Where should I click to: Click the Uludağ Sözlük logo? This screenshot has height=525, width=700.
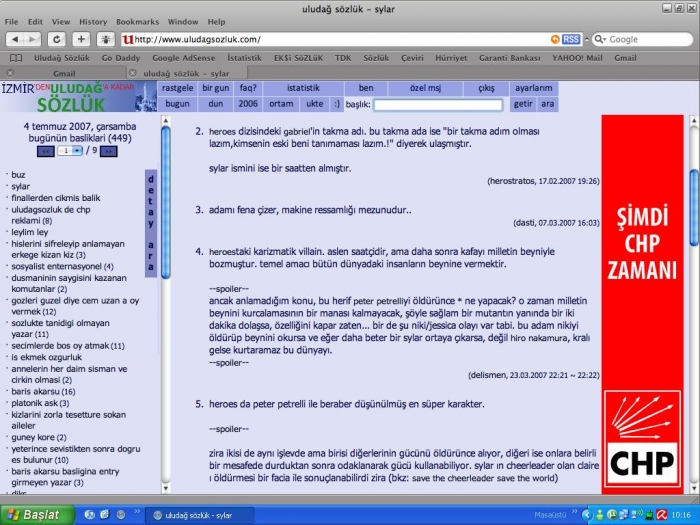79,96
